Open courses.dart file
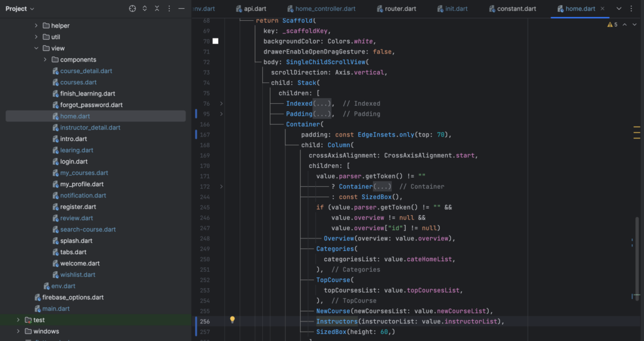The height and width of the screenshot is (341, 644). click(x=78, y=82)
